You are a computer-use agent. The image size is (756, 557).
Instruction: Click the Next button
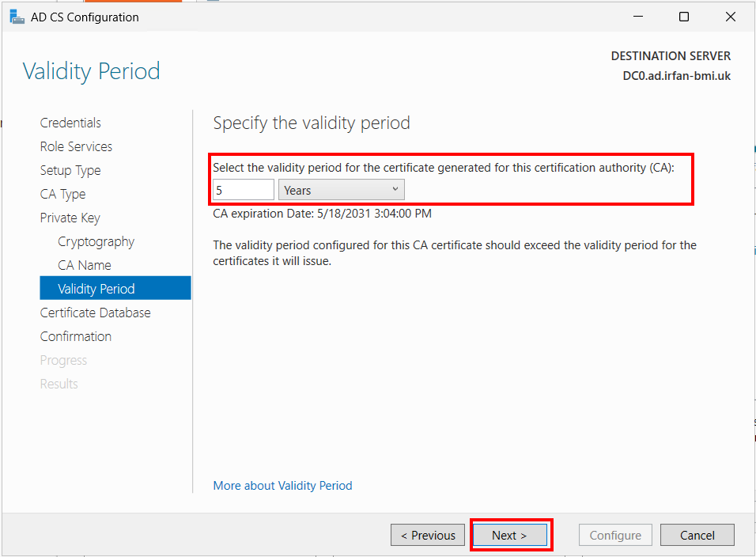coord(510,536)
